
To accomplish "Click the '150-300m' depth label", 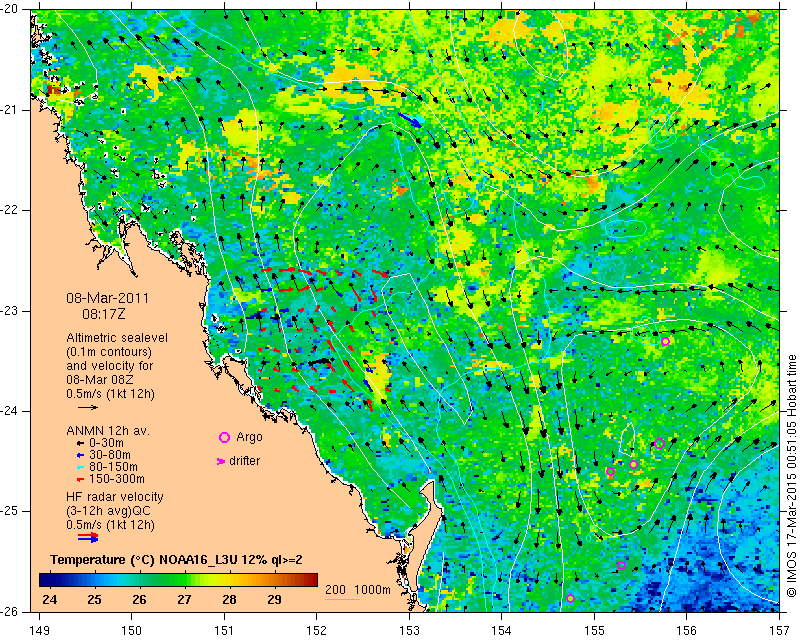I will click(117, 479).
